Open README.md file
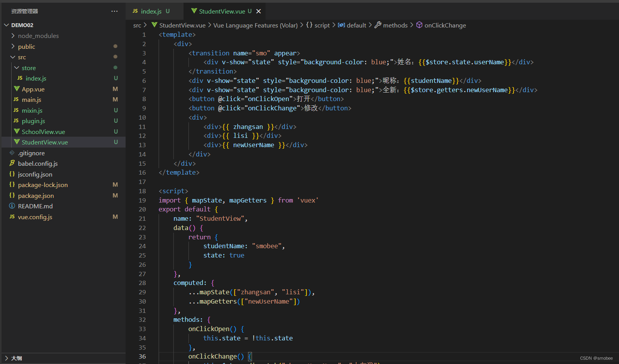The image size is (619, 364). point(35,206)
